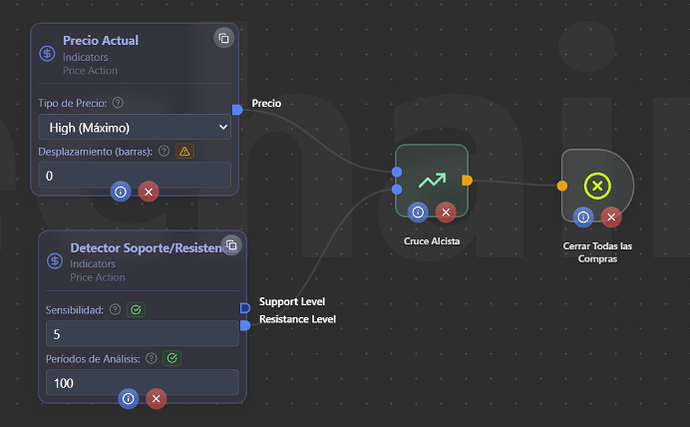Click info button on Detector Soporte/Resistencia node
Screen dimensions: 690x427
[x=128, y=398]
